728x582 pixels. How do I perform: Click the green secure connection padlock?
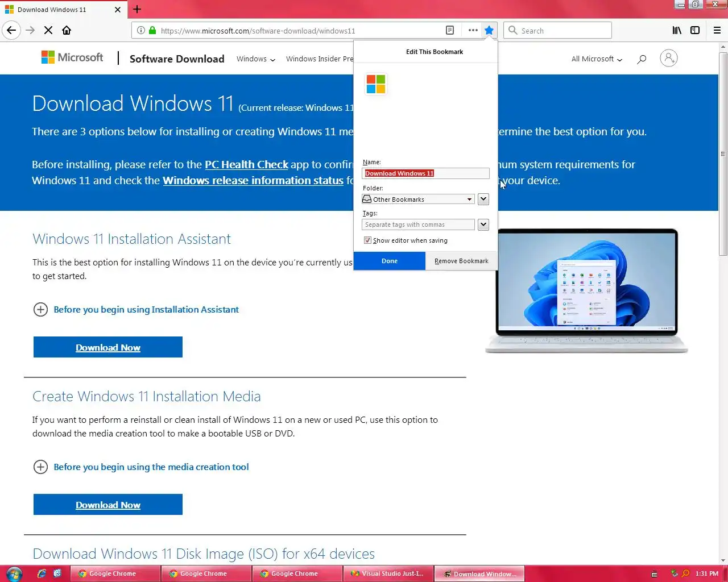[152, 31]
